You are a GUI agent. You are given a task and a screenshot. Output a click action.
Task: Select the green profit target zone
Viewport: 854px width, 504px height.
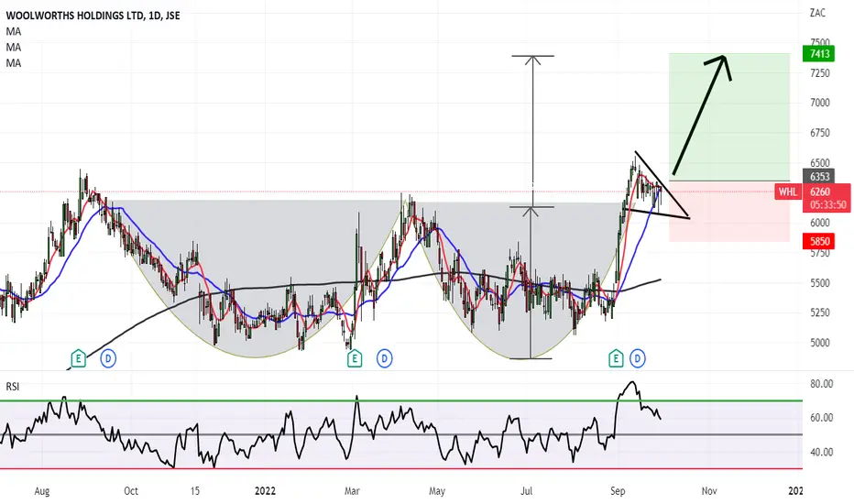click(729, 116)
